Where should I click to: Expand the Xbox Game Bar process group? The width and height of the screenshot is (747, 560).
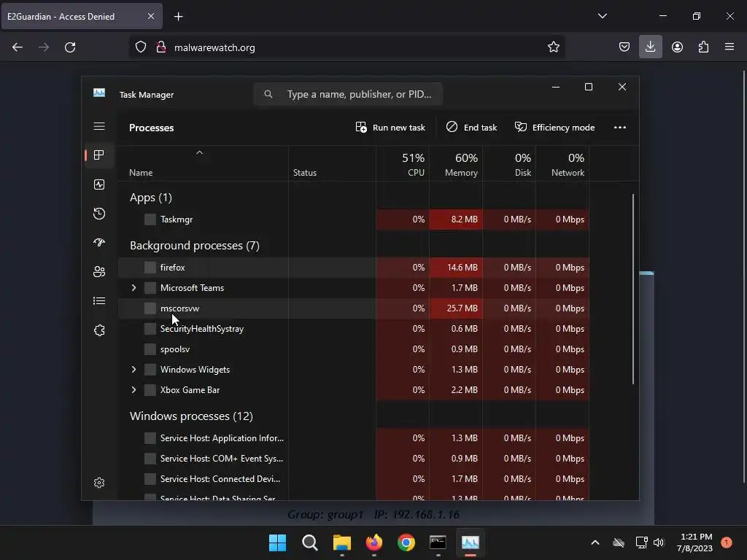(134, 391)
